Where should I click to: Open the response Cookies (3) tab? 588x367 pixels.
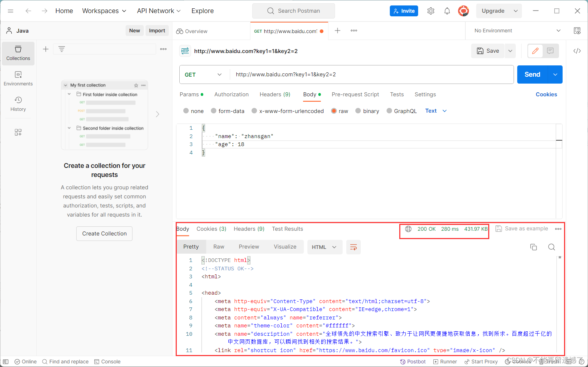[211, 229]
